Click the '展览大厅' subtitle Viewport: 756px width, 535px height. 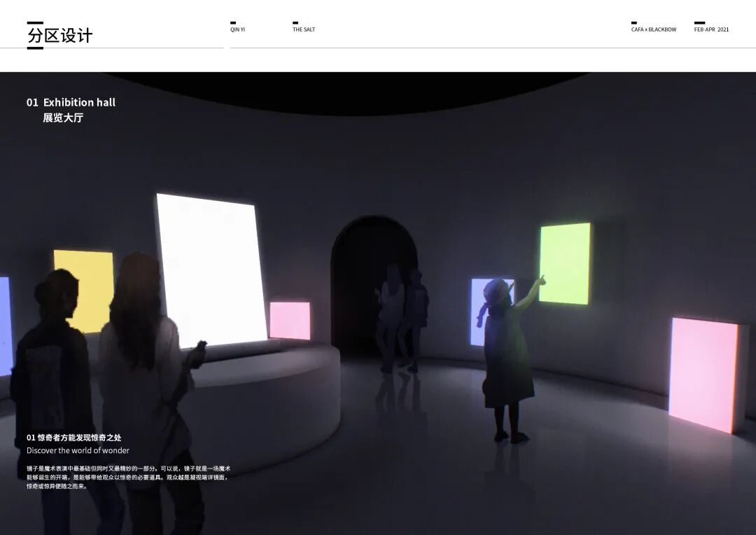[63, 118]
